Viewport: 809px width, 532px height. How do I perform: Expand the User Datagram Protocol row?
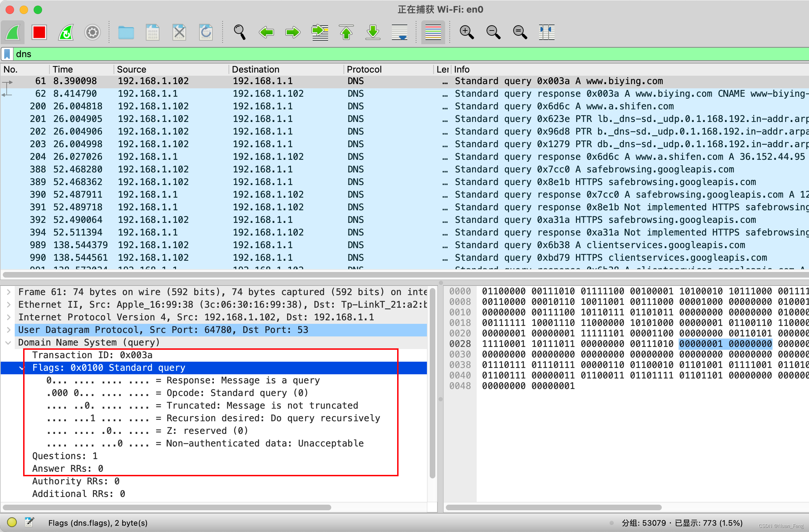pos(9,330)
